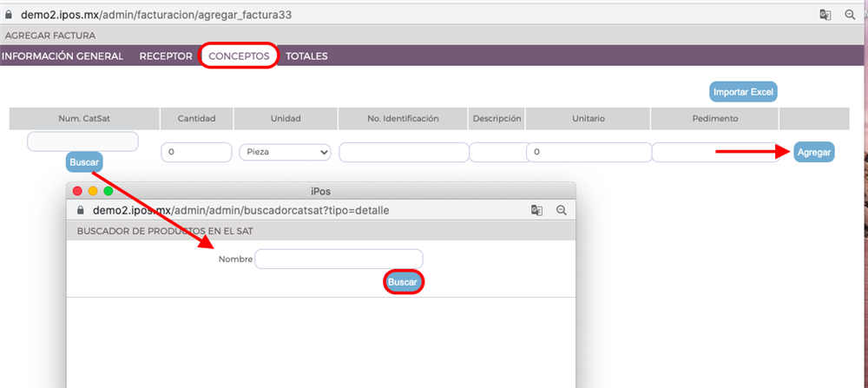Click the AGREGAR FACTURA page title
The width and height of the screenshot is (868, 388).
(x=49, y=36)
